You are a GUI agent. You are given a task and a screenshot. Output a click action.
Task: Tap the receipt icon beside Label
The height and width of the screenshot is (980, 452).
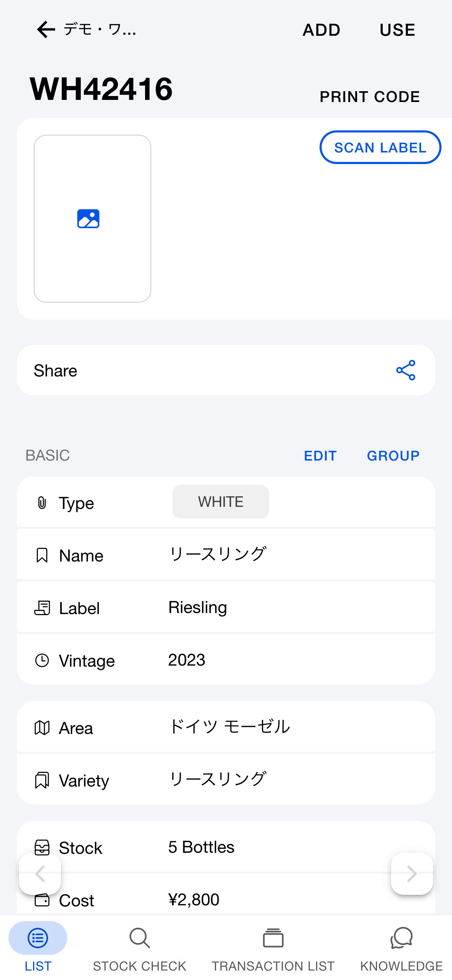[x=42, y=607]
